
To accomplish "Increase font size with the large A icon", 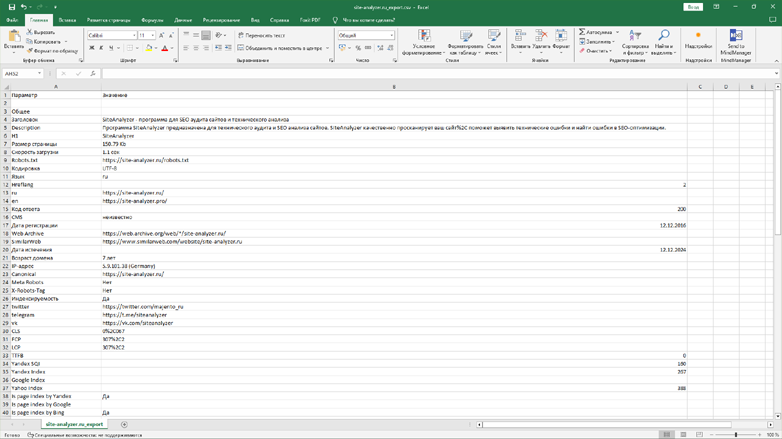I will (x=161, y=35).
